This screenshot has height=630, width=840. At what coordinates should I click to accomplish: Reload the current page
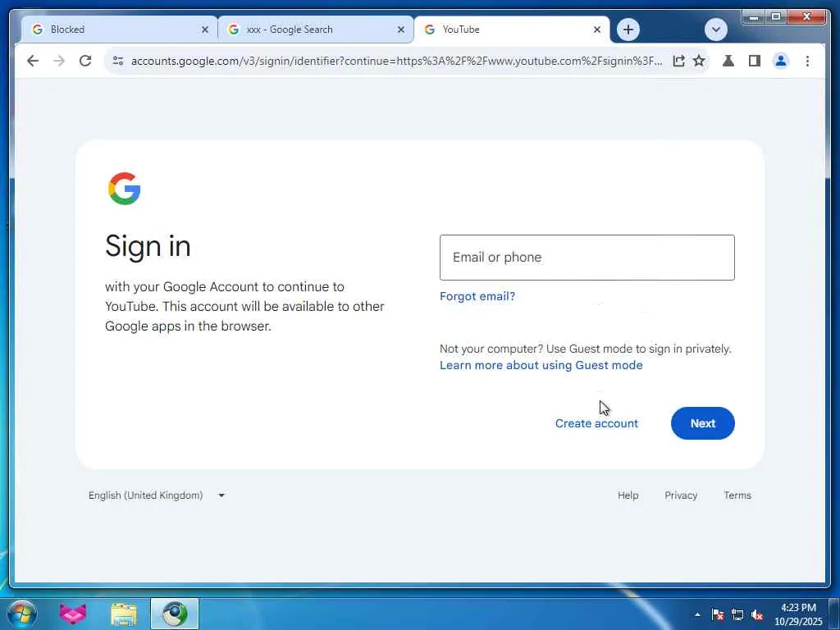85,61
